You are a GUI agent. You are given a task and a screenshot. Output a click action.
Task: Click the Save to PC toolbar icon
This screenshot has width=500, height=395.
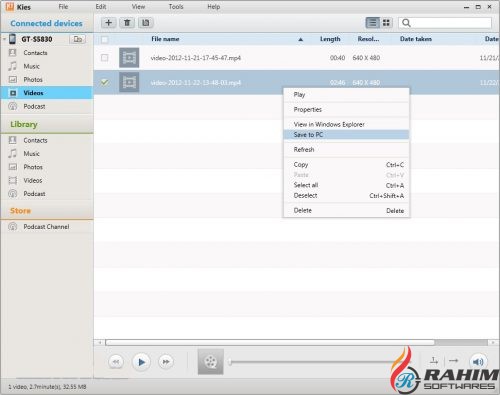[146, 23]
